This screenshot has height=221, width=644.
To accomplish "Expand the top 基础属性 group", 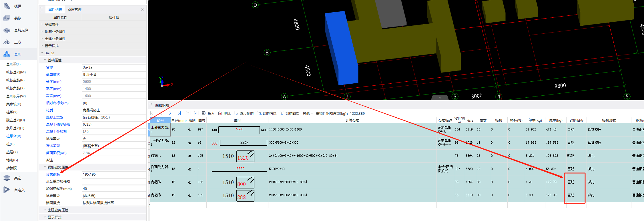I will pos(42,24).
